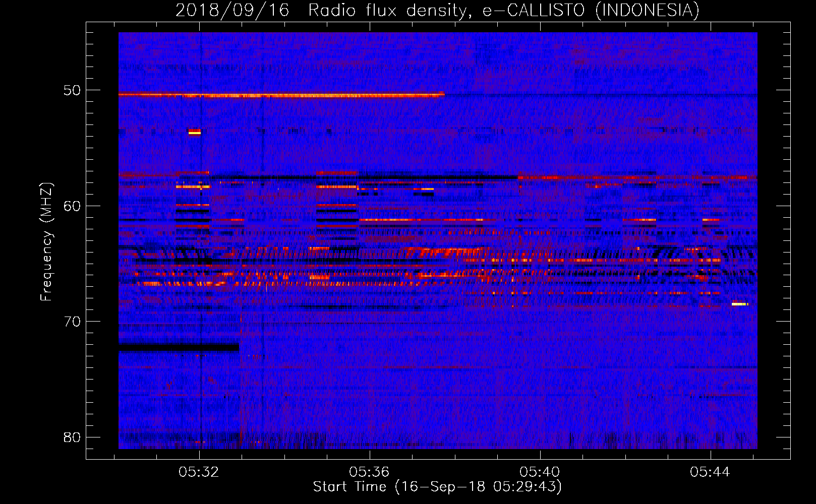Click the 60 MHz frequency tick label
The height and width of the screenshot is (504, 816).
[72, 206]
